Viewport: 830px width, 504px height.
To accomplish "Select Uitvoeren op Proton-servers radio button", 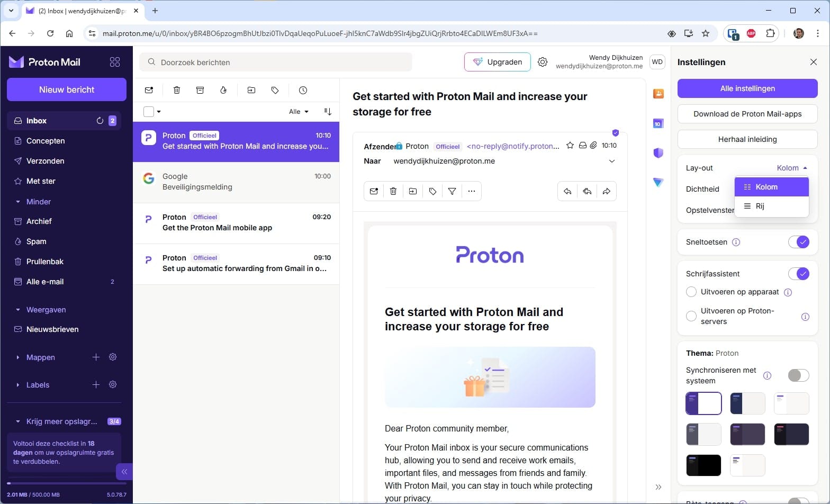I will coord(691,316).
